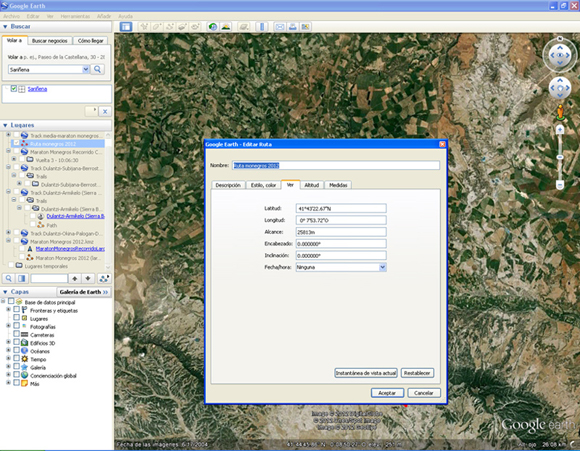Screen dimensions: 580x451
Task: Toggle sunlight across landscape icon
Action: click(226, 27)
